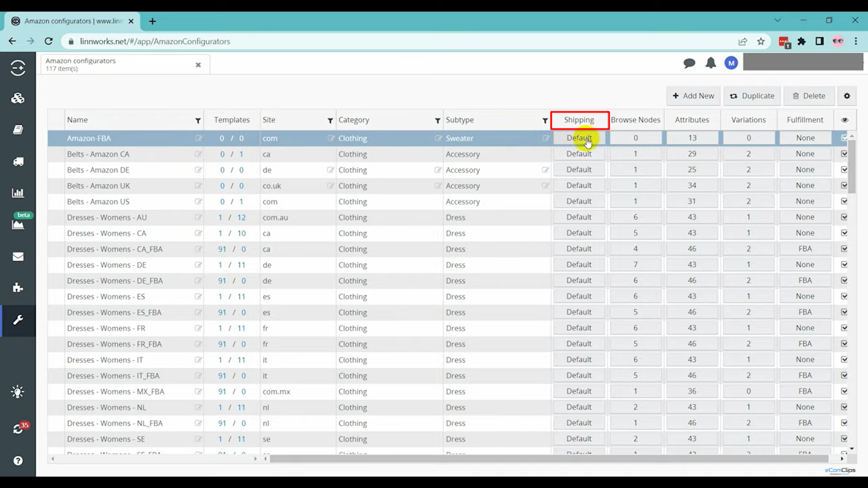Toggle the checkbox for Dresses - Womens - MX_FBA row
The height and width of the screenshot is (488, 868).
click(x=844, y=391)
